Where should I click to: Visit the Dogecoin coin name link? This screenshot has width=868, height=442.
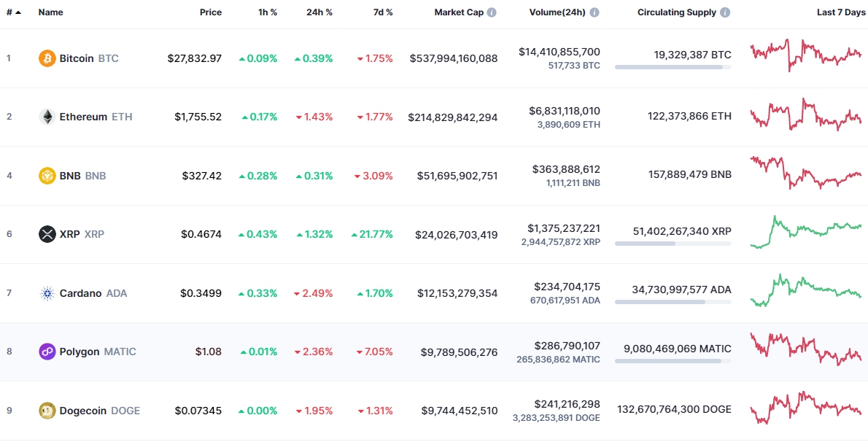coord(83,411)
